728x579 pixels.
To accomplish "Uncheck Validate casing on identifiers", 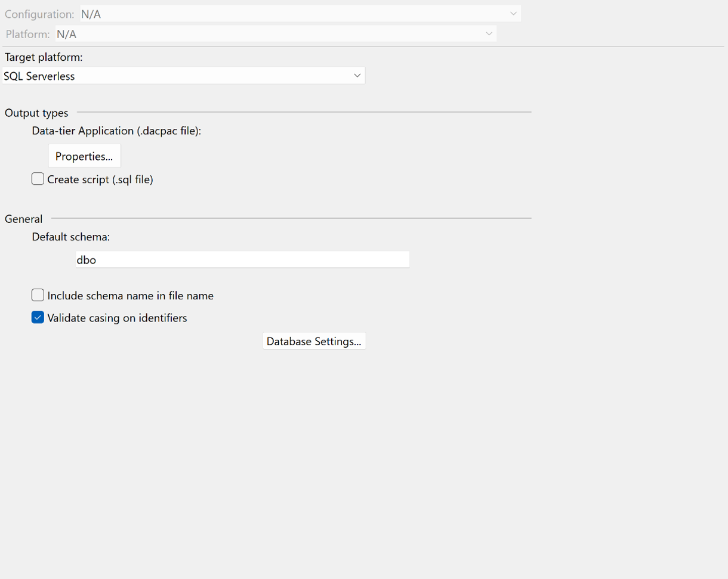I will pos(38,318).
